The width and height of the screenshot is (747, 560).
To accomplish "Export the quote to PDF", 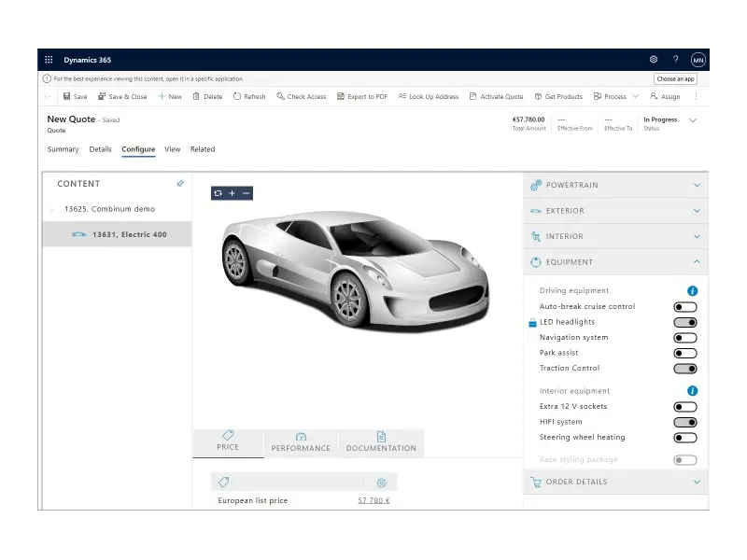I will 362,96.
